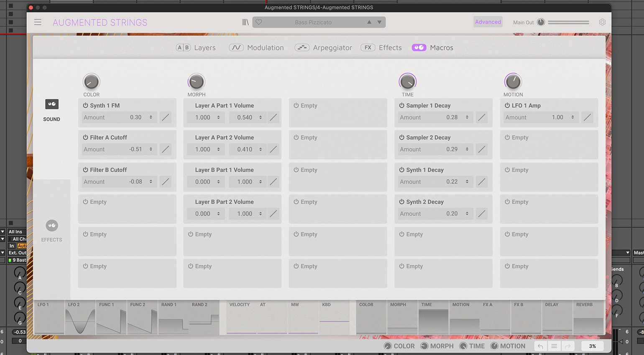
Task: Open the DELAY macro source strip
Action: [x=557, y=317]
